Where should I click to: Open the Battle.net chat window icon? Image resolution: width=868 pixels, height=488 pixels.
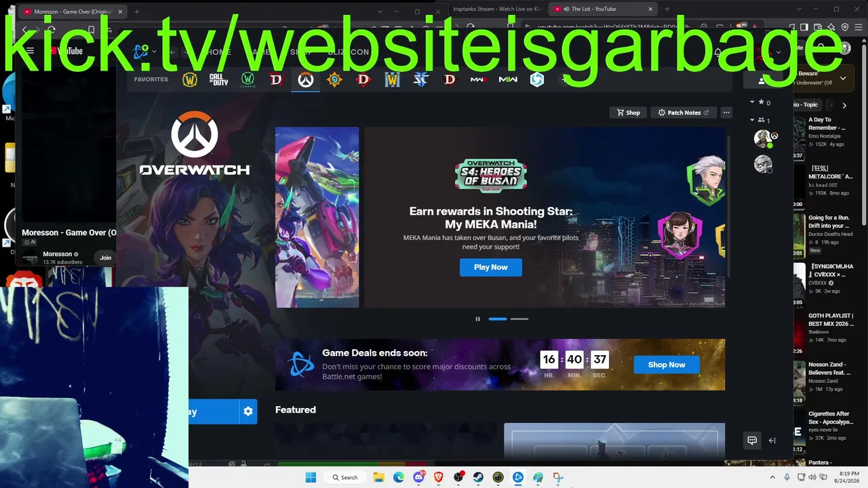(x=752, y=441)
